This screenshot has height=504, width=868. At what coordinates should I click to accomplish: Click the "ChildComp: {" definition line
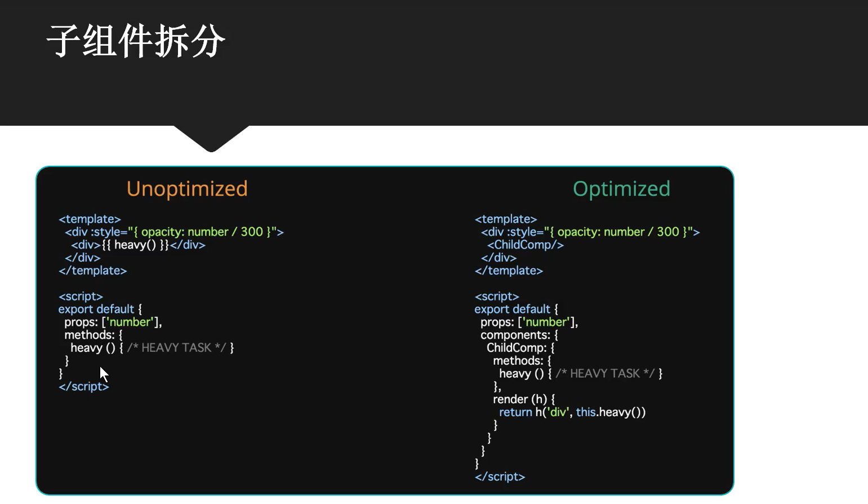[x=521, y=348]
